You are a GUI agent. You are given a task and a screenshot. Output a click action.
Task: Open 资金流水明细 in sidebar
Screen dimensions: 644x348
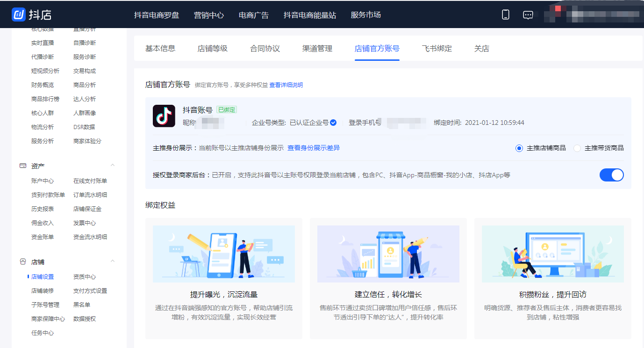[x=90, y=237]
